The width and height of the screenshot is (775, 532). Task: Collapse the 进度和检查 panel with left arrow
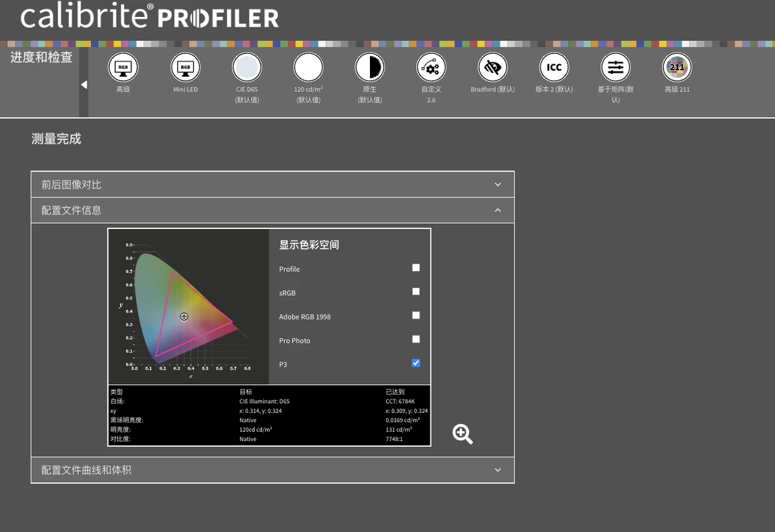click(x=84, y=85)
